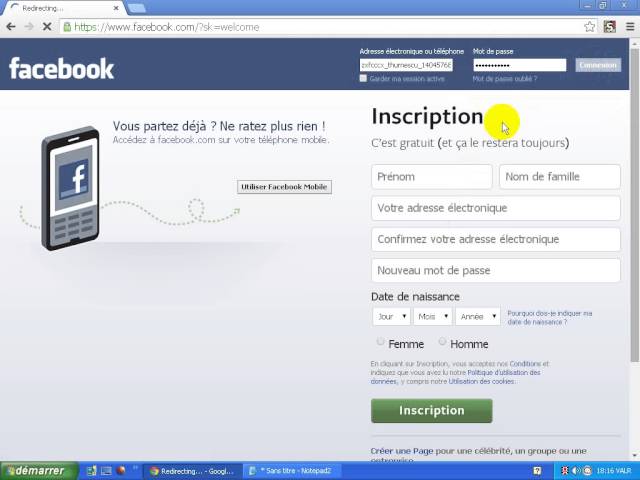Click the login password field
Viewport: 640px width, 480px height.
click(x=520, y=65)
